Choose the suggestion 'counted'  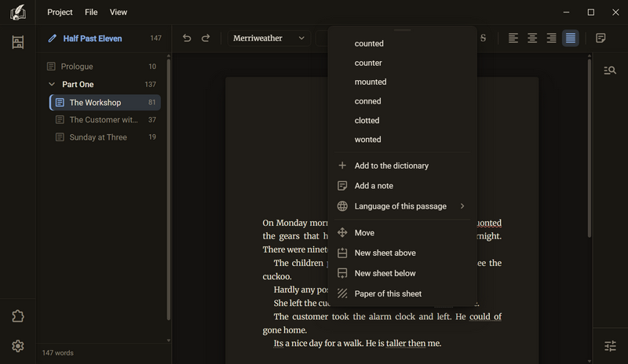(x=369, y=44)
